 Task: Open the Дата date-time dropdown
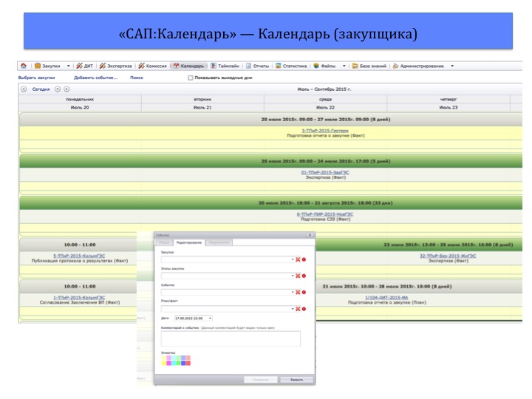click(211, 318)
